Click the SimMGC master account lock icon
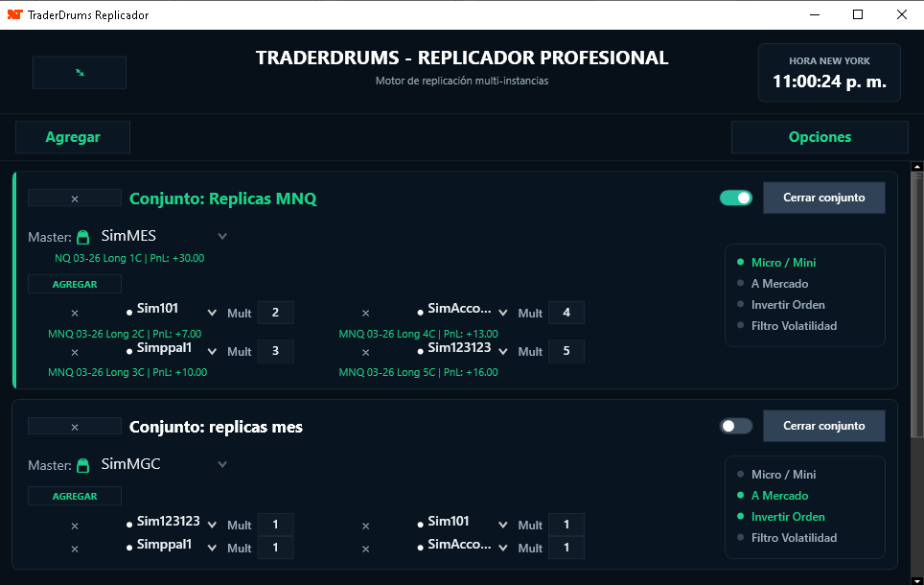The width and height of the screenshot is (924, 585). pyautogui.click(x=82, y=465)
